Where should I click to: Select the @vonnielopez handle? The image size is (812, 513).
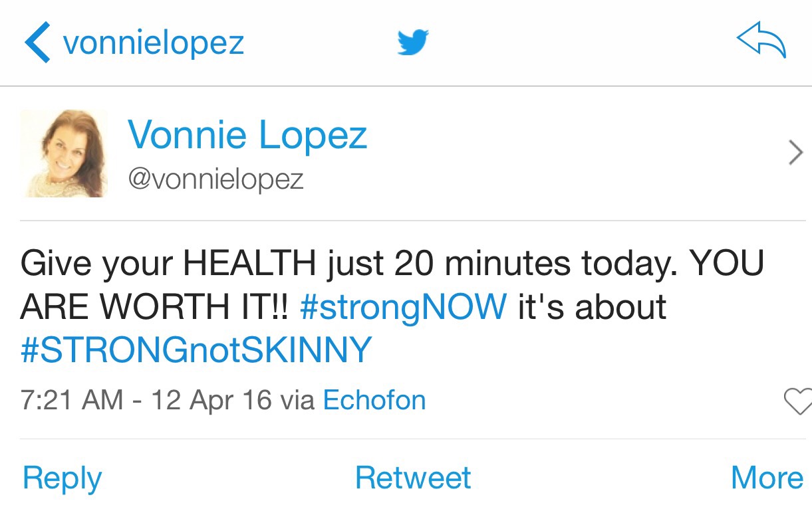215,179
